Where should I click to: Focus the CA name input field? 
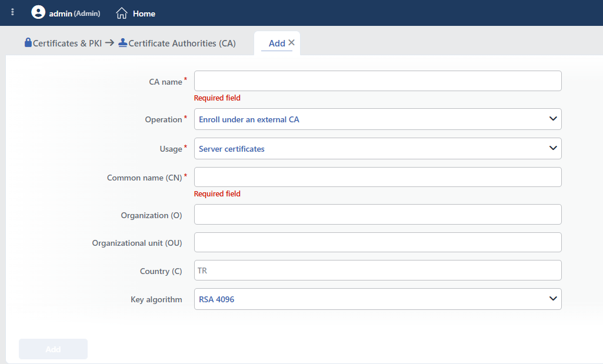[378, 81]
